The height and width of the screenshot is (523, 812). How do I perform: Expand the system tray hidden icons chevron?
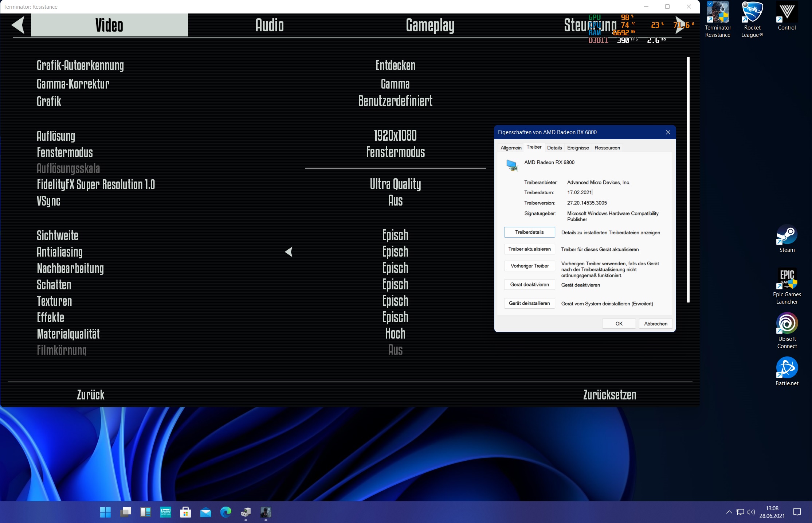click(x=729, y=512)
